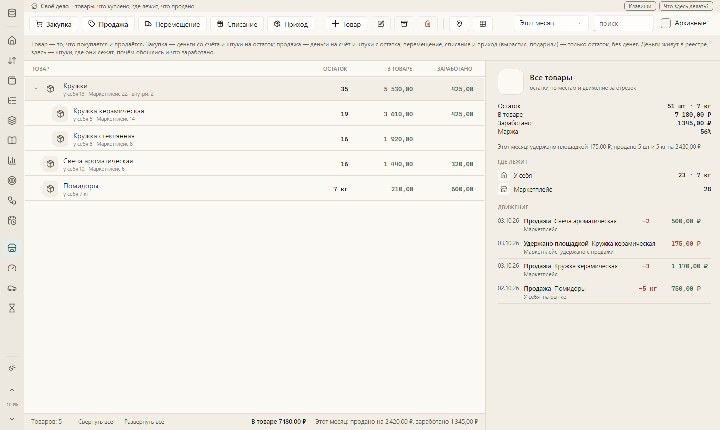This screenshot has width=720, height=430.
Task: Click the Маржа value in summary panel
Action: click(x=706, y=131)
